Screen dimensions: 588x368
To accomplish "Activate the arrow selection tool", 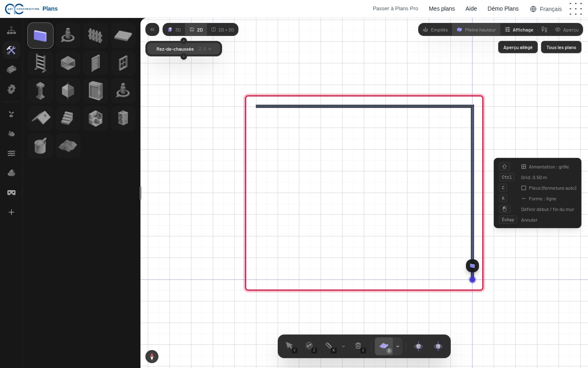I will click(290, 346).
